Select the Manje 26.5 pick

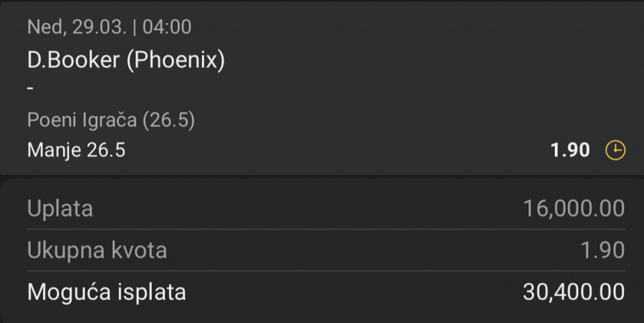coord(76,150)
